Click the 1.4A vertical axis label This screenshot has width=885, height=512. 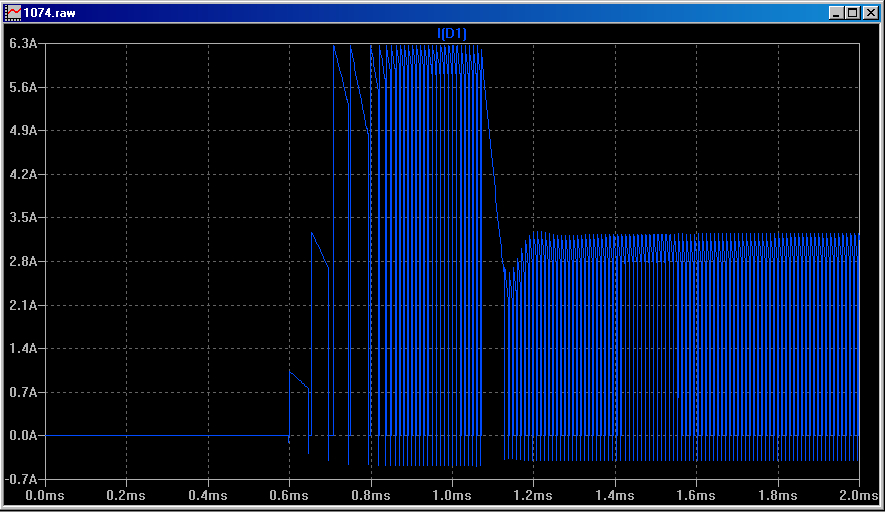click(x=23, y=348)
